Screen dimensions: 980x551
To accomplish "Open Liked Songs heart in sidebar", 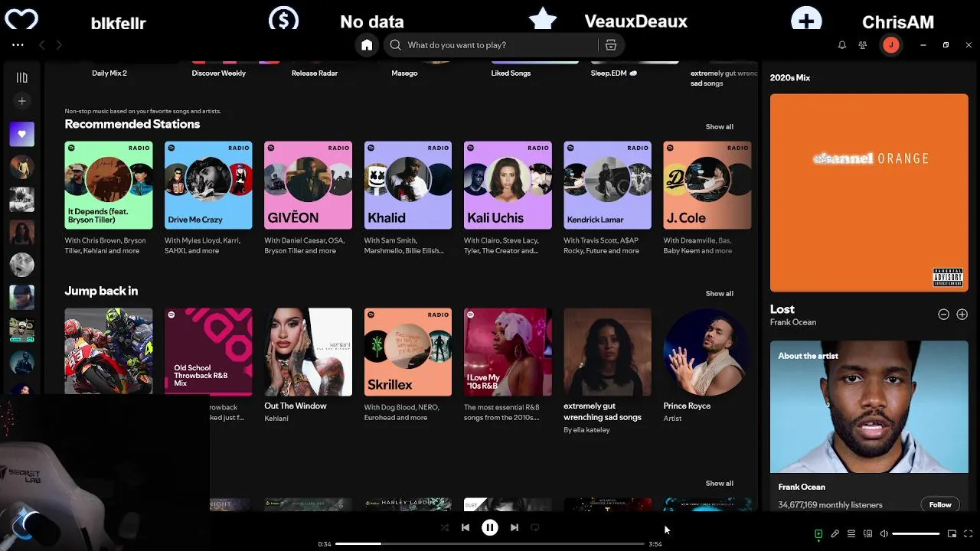I will 22,134.
